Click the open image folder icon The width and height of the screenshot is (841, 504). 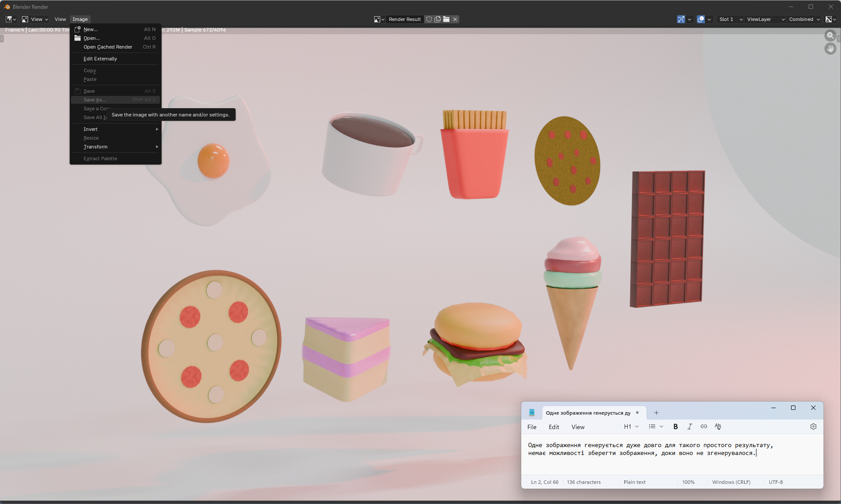click(446, 19)
